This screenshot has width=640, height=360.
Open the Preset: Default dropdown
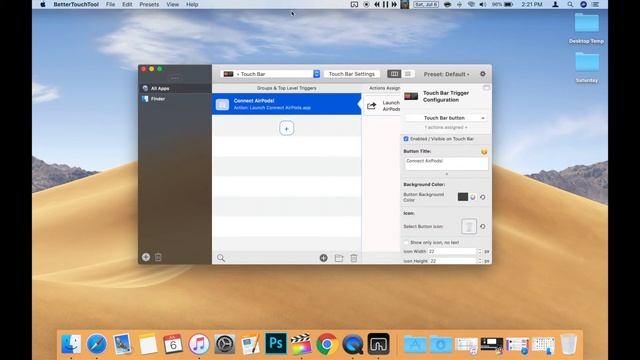tap(446, 74)
